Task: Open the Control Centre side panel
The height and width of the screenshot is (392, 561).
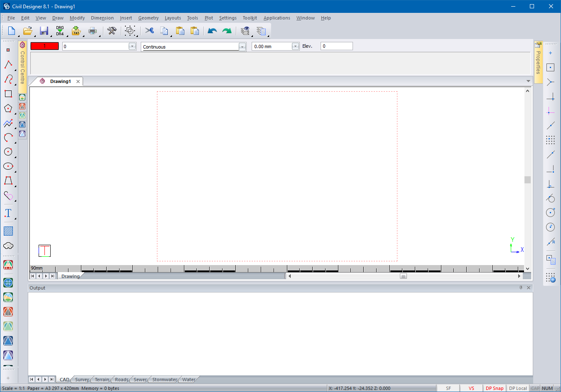Action: (x=22, y=66)
